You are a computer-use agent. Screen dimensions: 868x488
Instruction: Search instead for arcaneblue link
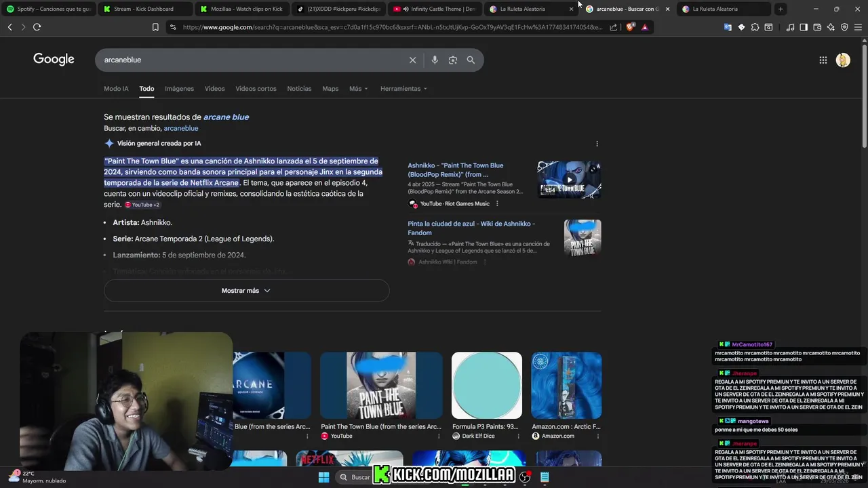pos(180,129)
